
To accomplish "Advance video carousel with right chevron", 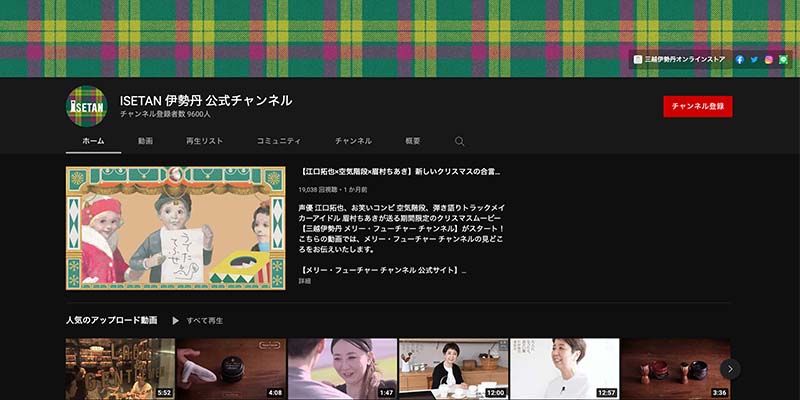I will coord(730,369).
